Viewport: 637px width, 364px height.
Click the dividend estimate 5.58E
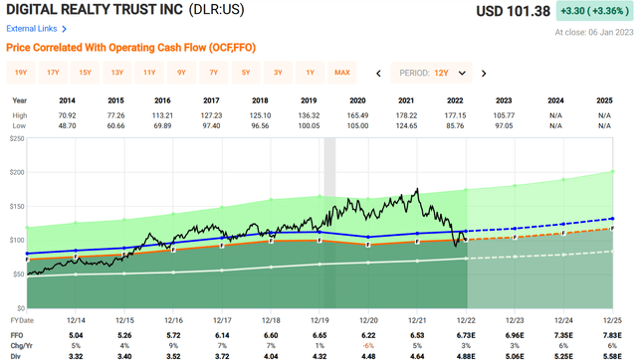pos(612,356)
